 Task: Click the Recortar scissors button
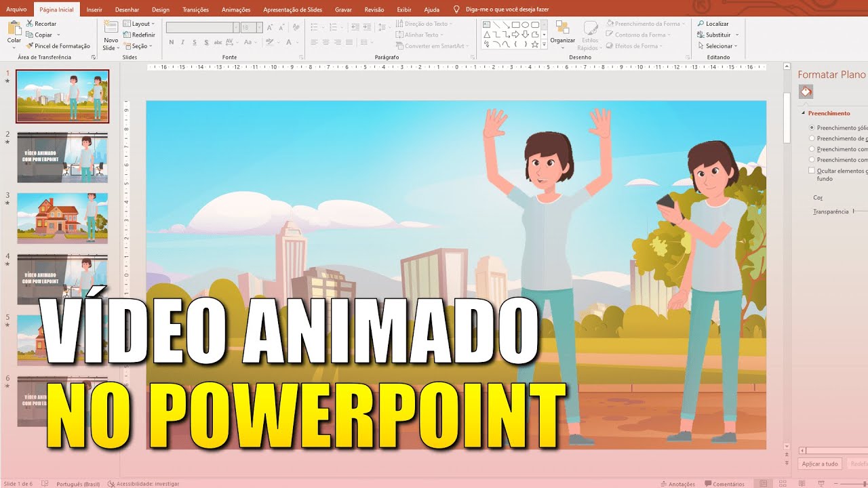click(41, 24)
